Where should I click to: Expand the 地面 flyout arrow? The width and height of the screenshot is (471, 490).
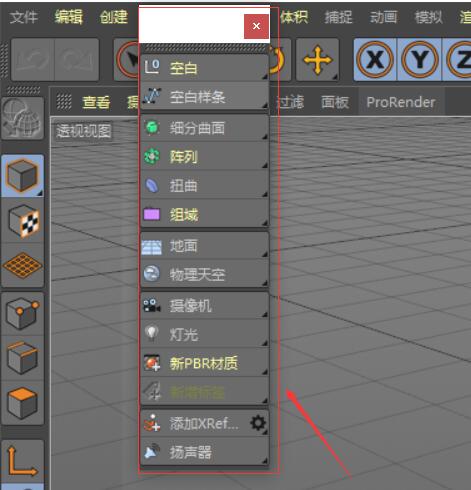click(x=265, y=255)
